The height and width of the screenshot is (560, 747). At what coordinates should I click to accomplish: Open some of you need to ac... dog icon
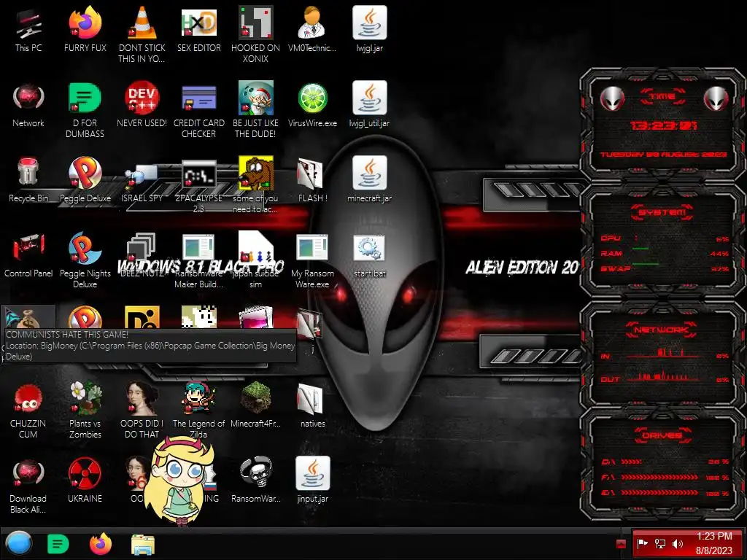click(x=255, y=174)
